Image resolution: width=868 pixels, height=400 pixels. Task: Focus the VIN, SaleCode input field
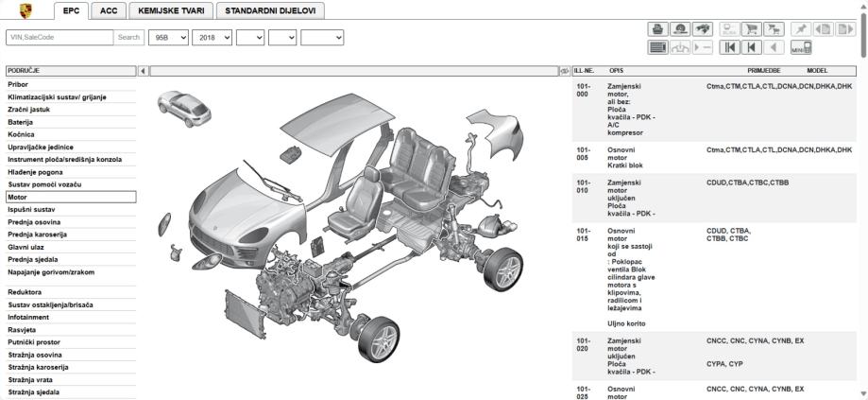pyautogui.click(x=59, y=38)
